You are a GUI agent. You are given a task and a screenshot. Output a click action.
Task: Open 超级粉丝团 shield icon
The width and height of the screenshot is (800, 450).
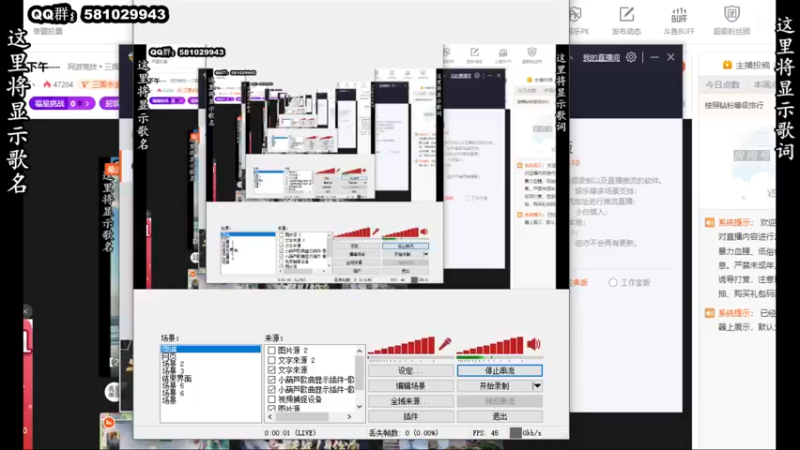[732, 14]
